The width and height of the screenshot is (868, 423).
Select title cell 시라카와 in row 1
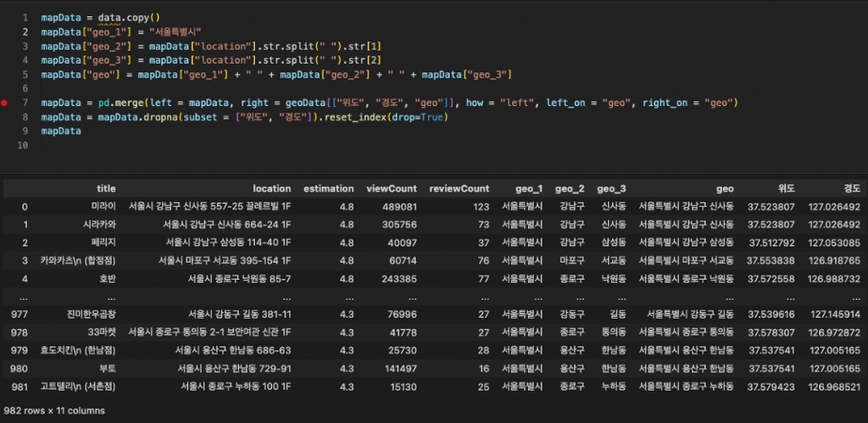99,225
